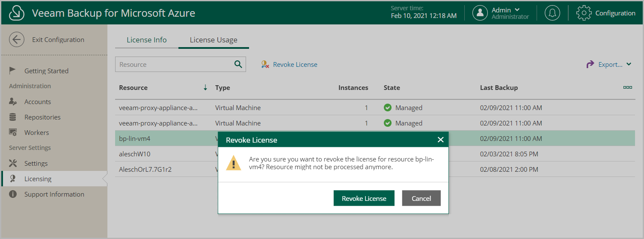Click the server time display
This screenshot has height=239, width=644.
click(x=424, y=12)
